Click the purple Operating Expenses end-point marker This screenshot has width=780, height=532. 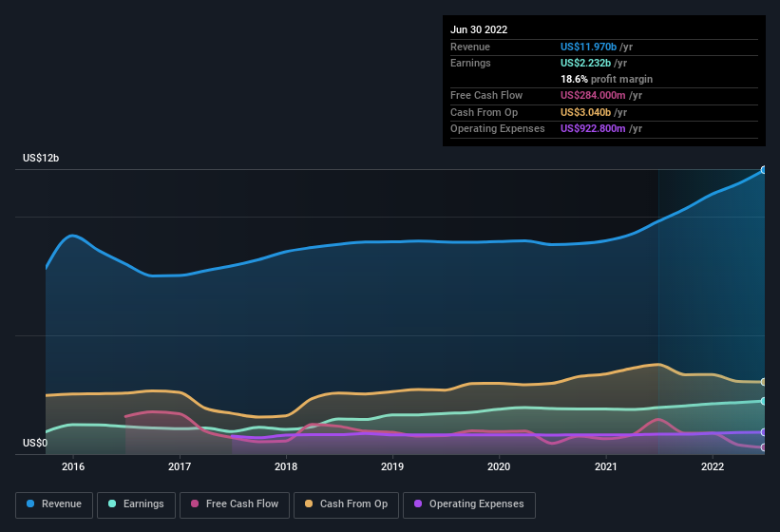click(x=764, y=432)
